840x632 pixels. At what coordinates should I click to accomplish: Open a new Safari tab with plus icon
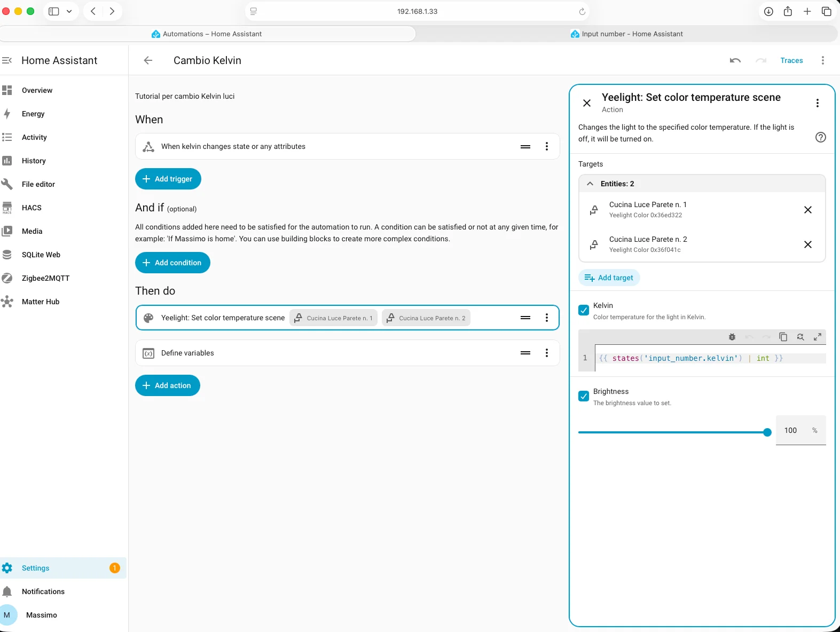(x=807, y=11)
